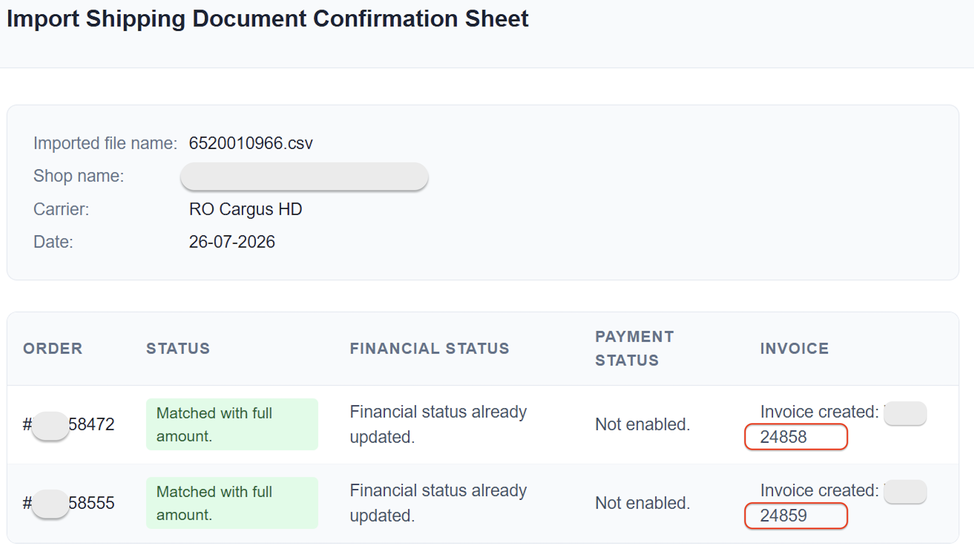Image resolution: width=974 pixels, height=560 pixels.
Task: Click the second Matched with full amount badge
Action: tap(232, 503)
